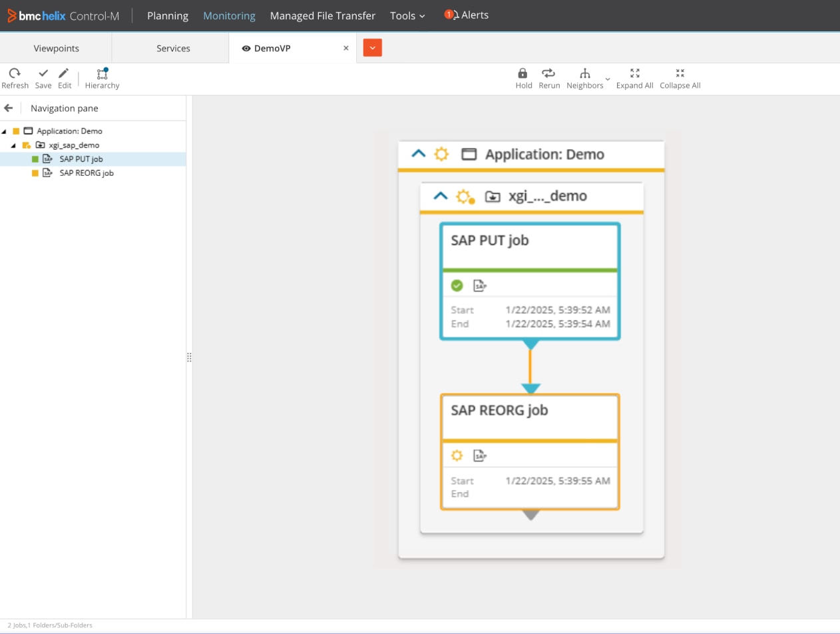The height and width of the screenshot is (634, 840).
Task: Open the Hierarchy view icon
Action: pos(102,74)
